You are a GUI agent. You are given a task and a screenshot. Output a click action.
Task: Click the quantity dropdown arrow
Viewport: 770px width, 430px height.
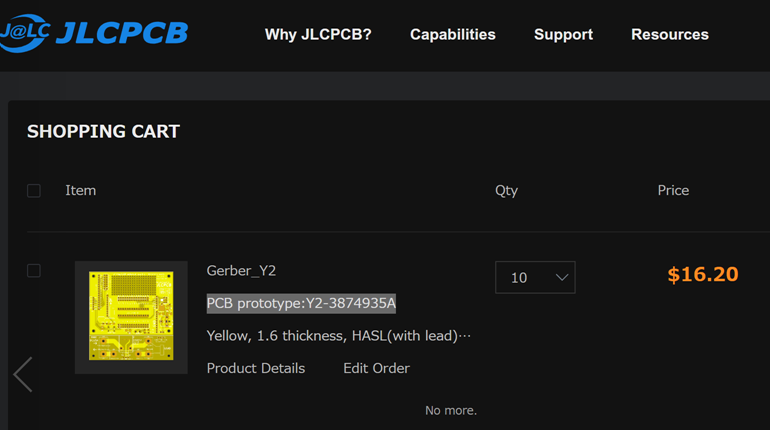tap(562, 277)
